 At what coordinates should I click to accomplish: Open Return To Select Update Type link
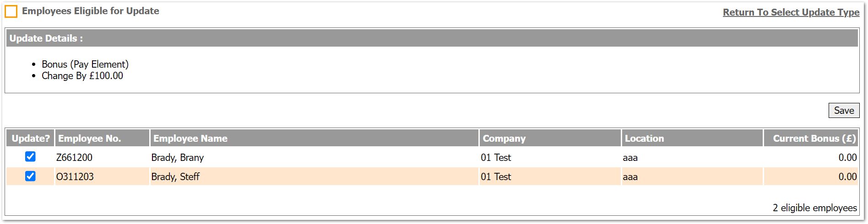[791, 12]
